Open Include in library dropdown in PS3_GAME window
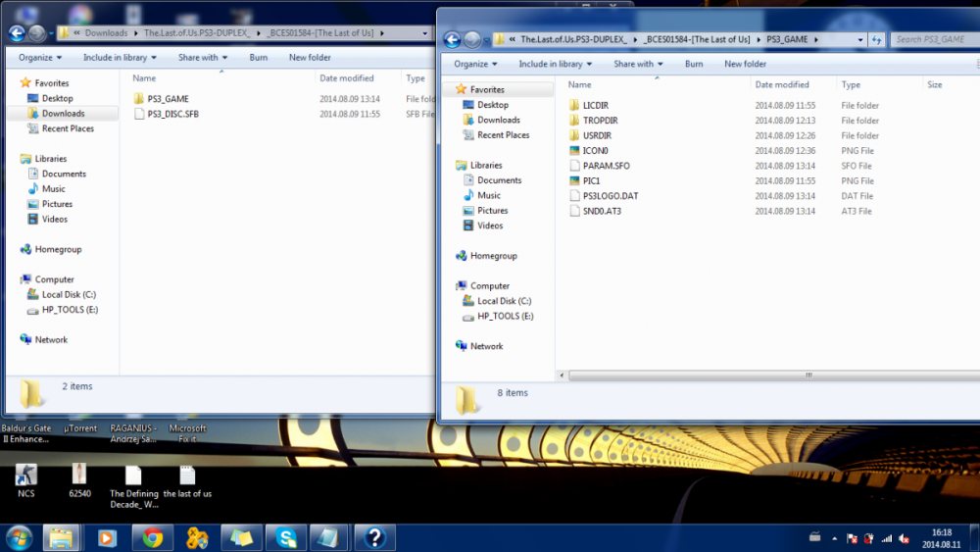This screenshot has width=980, height=552. (x=555, y=64)
